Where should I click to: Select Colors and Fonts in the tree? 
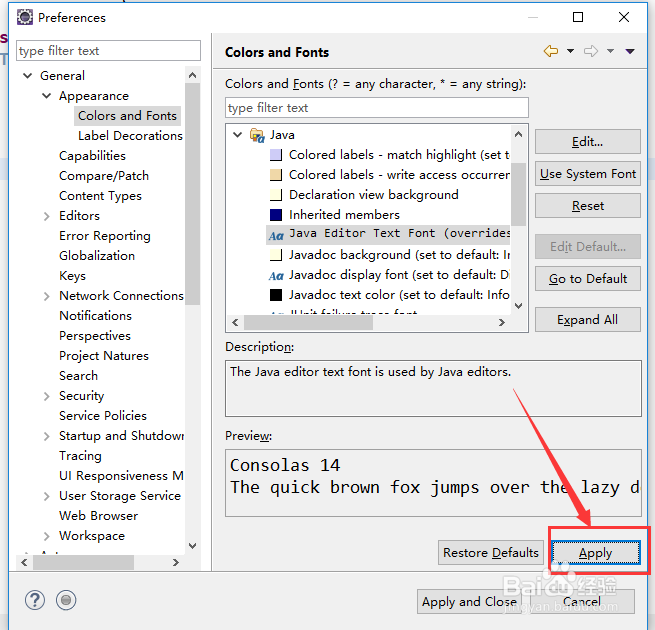(127, 116)
